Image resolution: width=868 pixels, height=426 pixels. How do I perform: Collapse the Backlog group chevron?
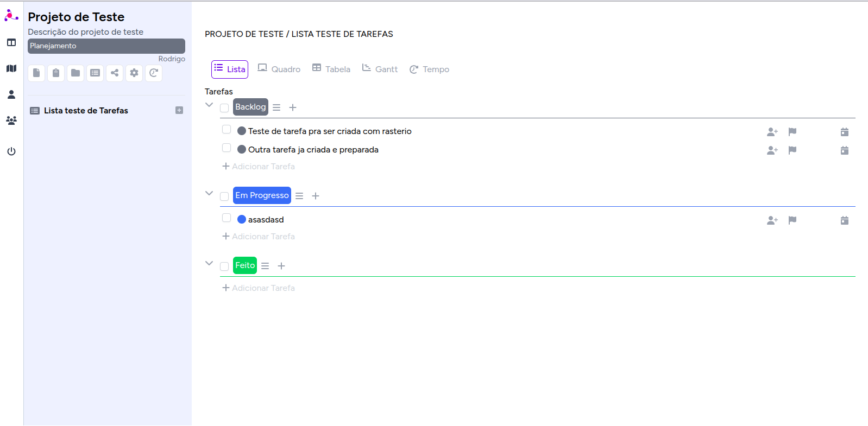tap(209, 105)
